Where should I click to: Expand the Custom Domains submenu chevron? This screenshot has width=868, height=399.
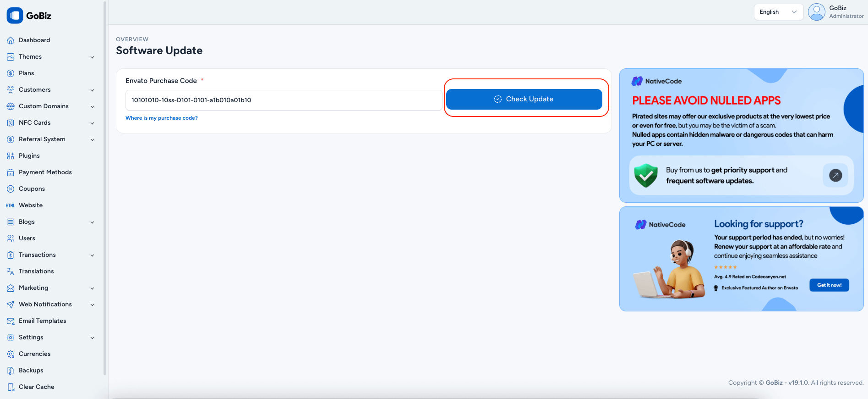pos(92,107)
